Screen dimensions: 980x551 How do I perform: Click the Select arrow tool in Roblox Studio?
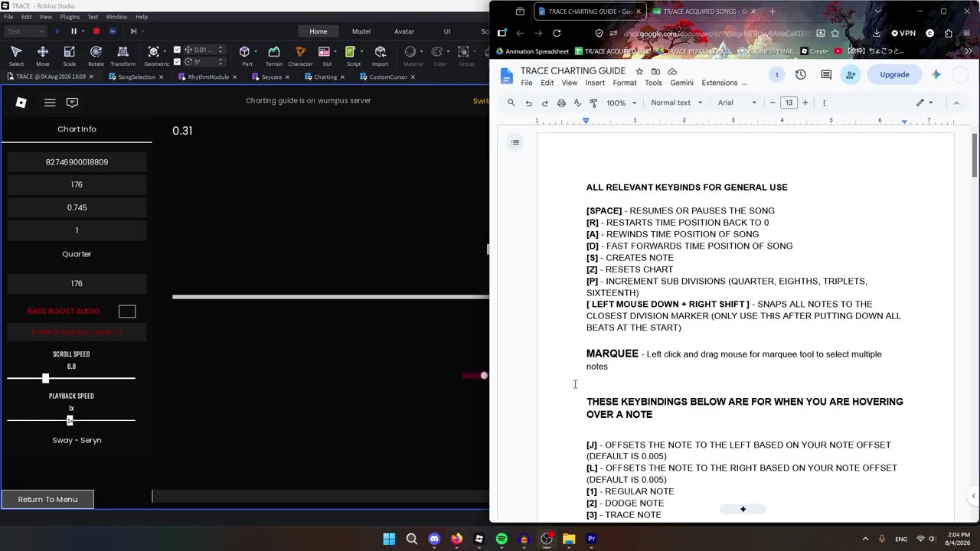point(16,55)
